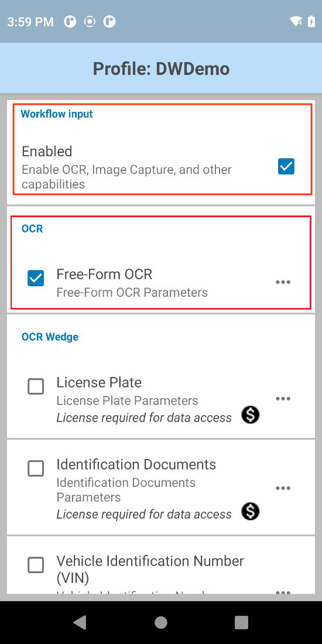The height and width of the screenshot is (644, 322).
Task: Enable the Identification Documents checkbox
Action: 36,468
